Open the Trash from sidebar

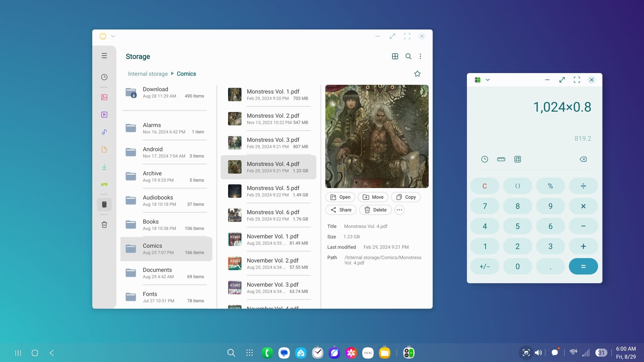[104, 225]
